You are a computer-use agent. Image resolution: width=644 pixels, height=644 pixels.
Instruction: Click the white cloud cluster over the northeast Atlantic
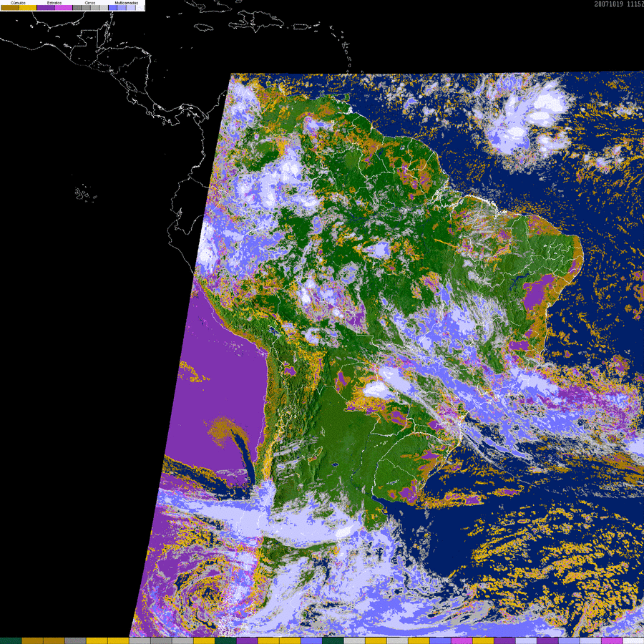530,118
